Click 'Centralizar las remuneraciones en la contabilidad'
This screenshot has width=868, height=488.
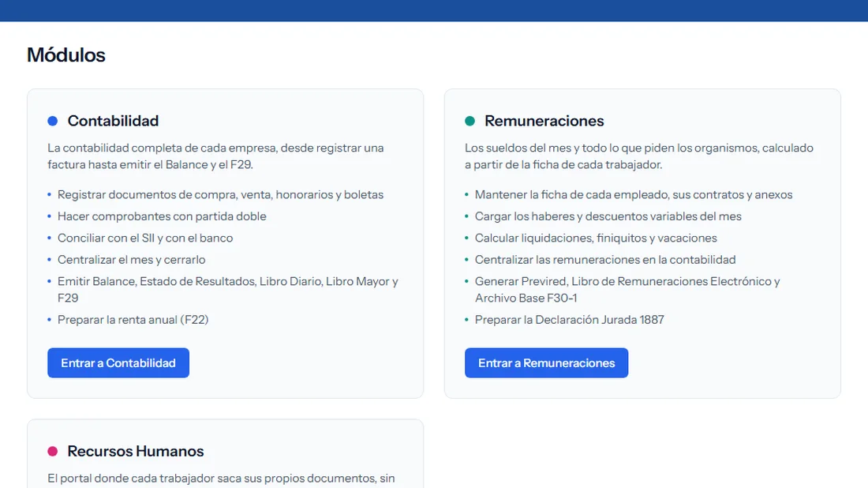point(605,259)
